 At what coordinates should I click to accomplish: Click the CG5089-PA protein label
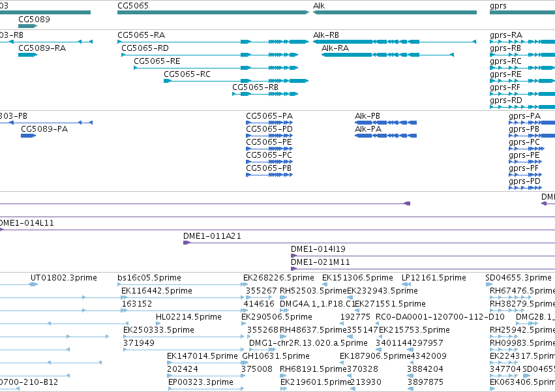[x=44, y=129]
